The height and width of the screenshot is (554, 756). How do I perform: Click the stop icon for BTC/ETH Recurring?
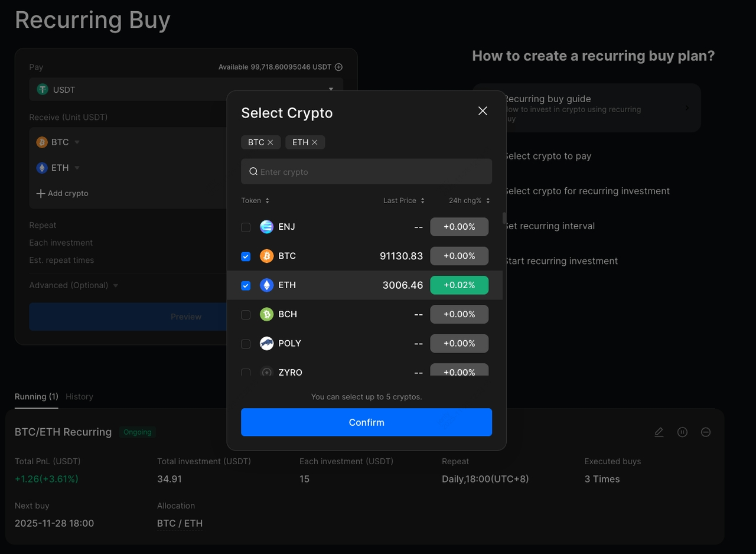pos(705,432)
